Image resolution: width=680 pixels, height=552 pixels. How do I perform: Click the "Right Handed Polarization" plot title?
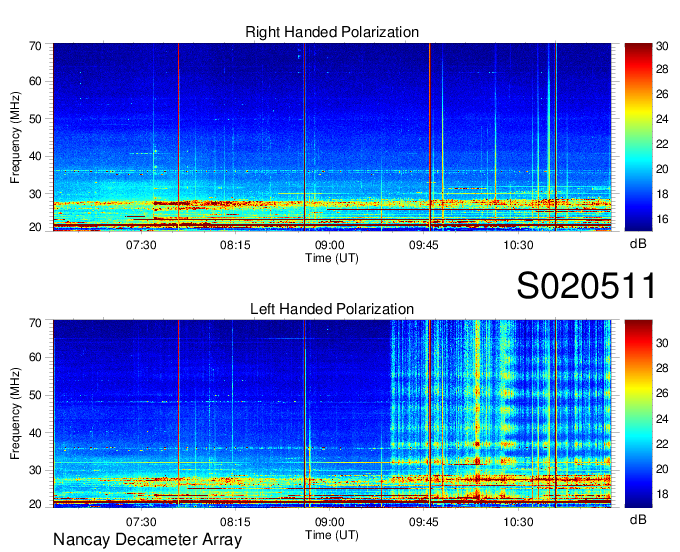[332, 32]
